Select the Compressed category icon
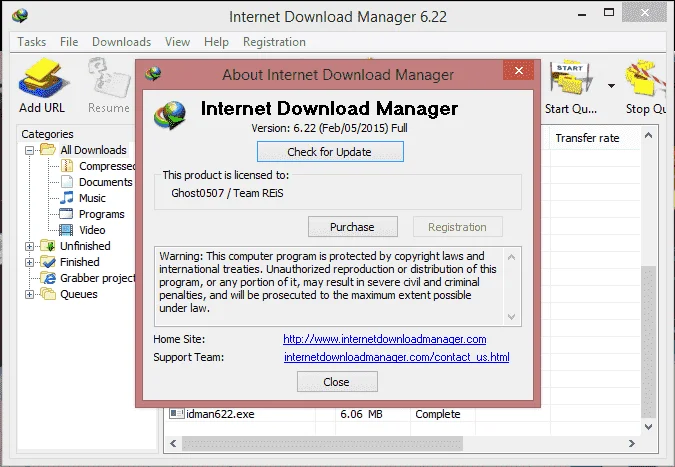The image size is (675, 467). (x=67, y=166)
